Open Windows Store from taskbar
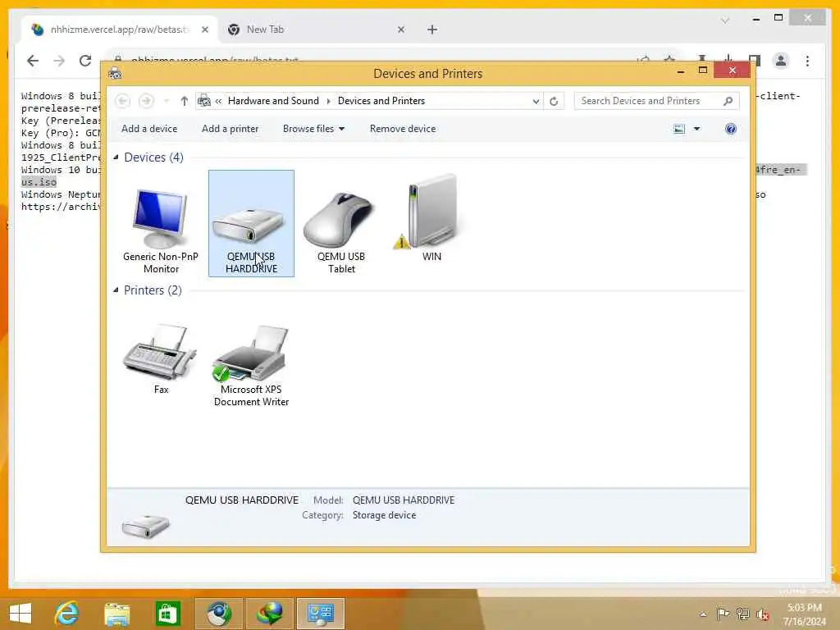840x630 pixels. pyautogui.click(x=167, y=613)
